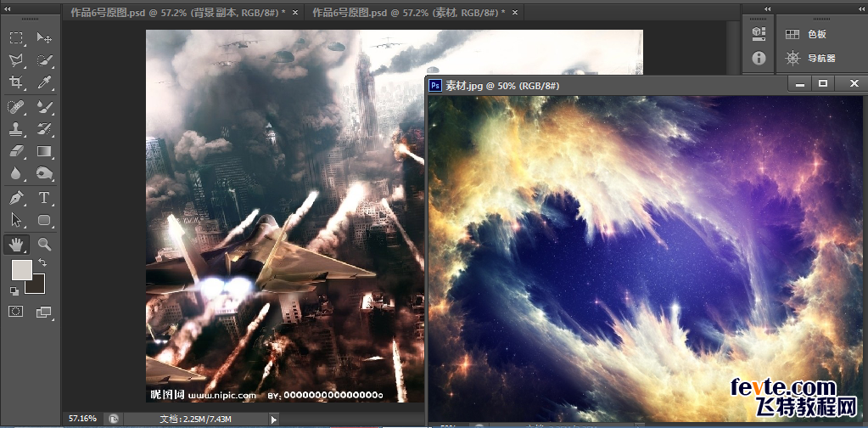
Task: Activate the 素材.jpg @ 50% window title
Action: [502, 86]
